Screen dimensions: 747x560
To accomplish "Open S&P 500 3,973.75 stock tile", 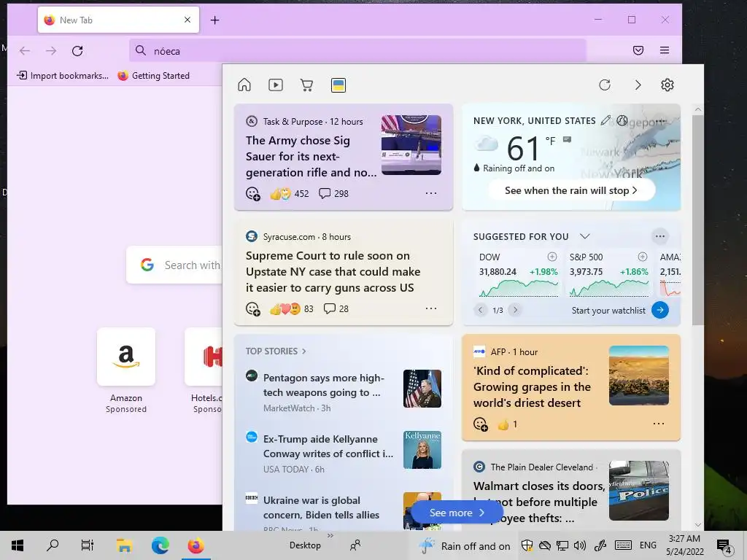I will tap(608, 273).
